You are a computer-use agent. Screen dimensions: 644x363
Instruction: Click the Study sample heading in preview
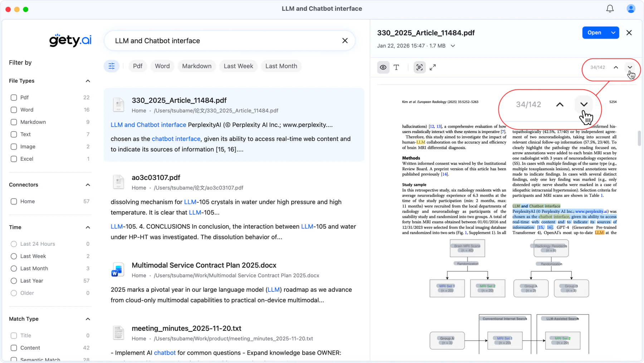tap(414, 185)
